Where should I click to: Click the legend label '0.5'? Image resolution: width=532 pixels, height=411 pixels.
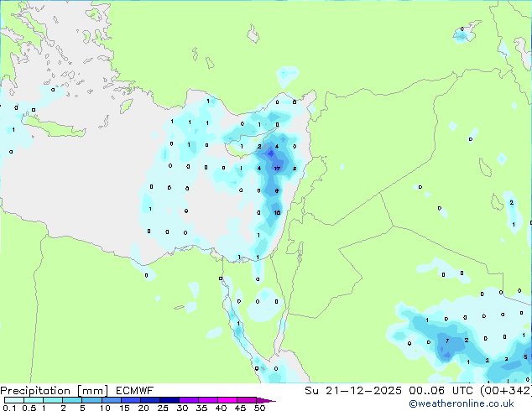(x=29, y=408)
